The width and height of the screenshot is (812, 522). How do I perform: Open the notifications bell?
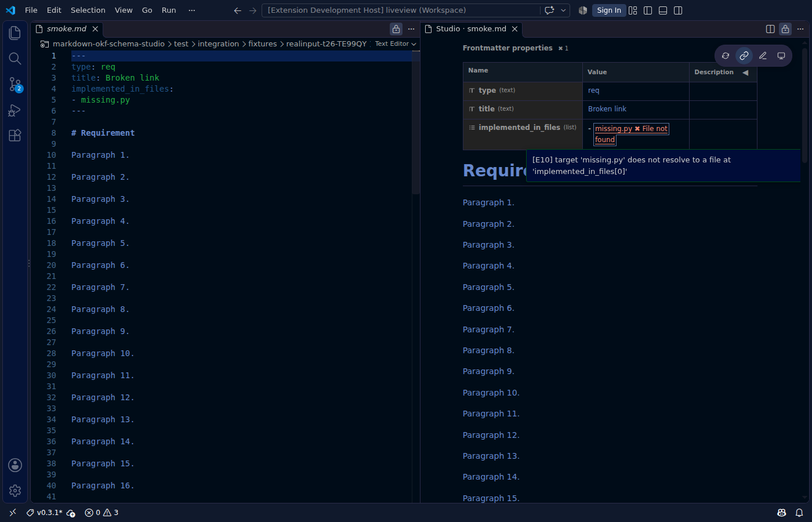coord(799,513)
